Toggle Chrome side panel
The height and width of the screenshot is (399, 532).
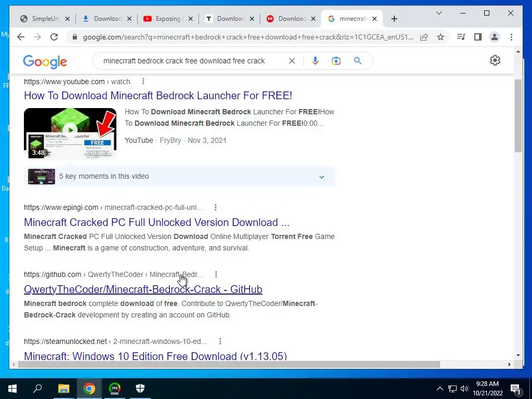pos(478,37)
